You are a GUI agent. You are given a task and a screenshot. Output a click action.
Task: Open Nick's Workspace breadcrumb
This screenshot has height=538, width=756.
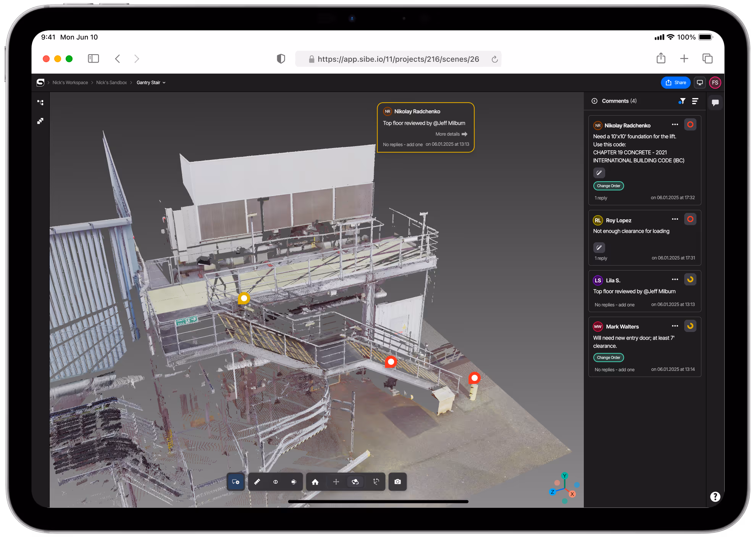coord(70,82)
